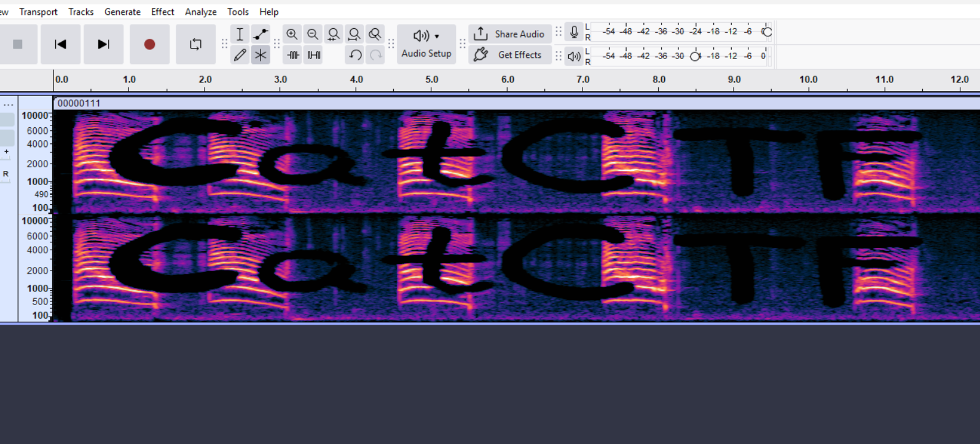The height and width of the screenshot is (444, 980).
Task: Click the -54 mark on the playback meter
Action: pyautogui.click(x=608, y=56)
